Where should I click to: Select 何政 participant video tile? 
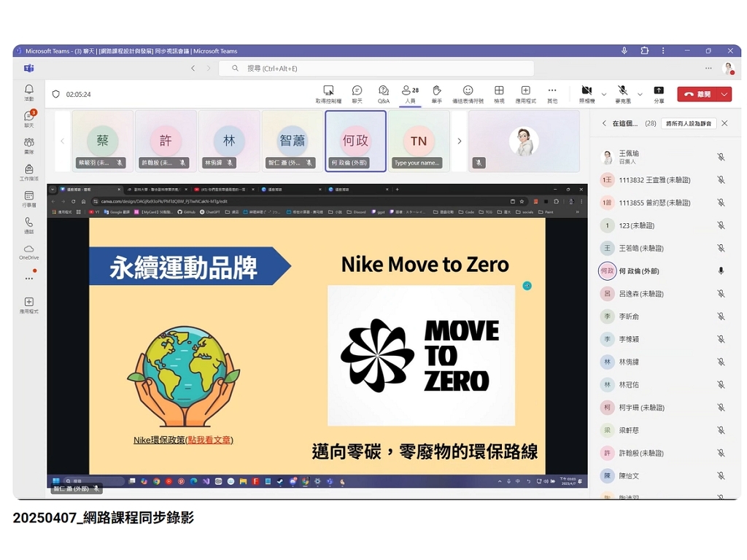coord(355,141)
